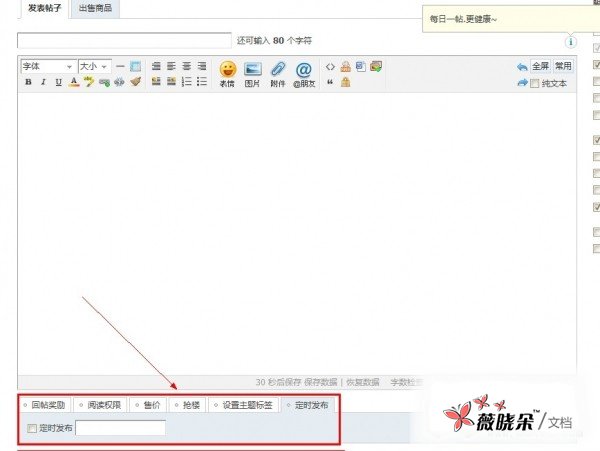
Task: Select the 定时发布 tab
Action: pos(308,405)
